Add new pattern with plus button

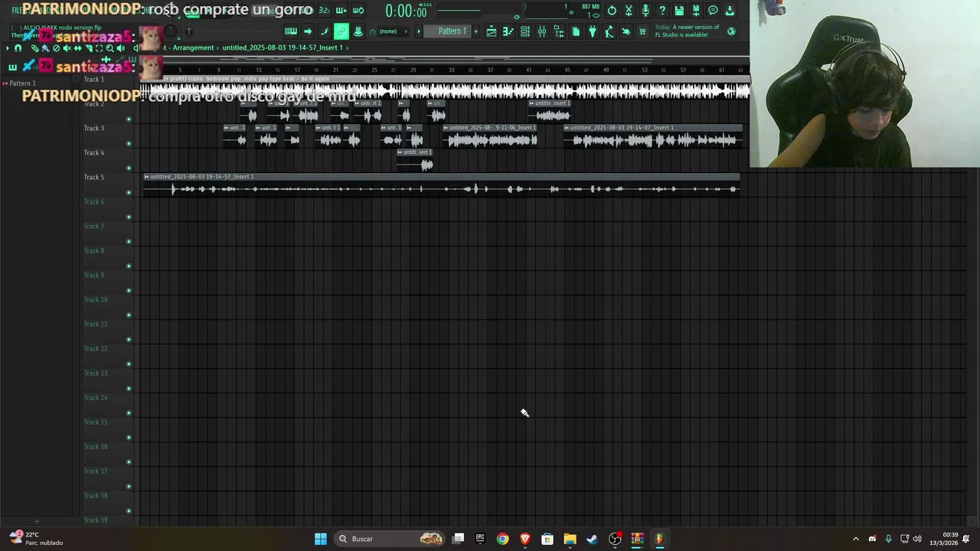(x=475, y=31)
